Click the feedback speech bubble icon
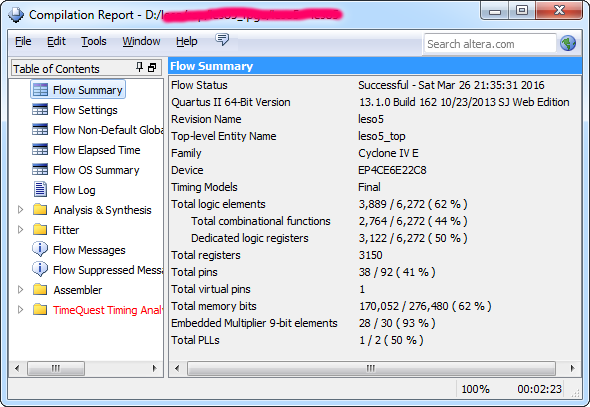This screenshot has width=590, height=407. (222, 39)
